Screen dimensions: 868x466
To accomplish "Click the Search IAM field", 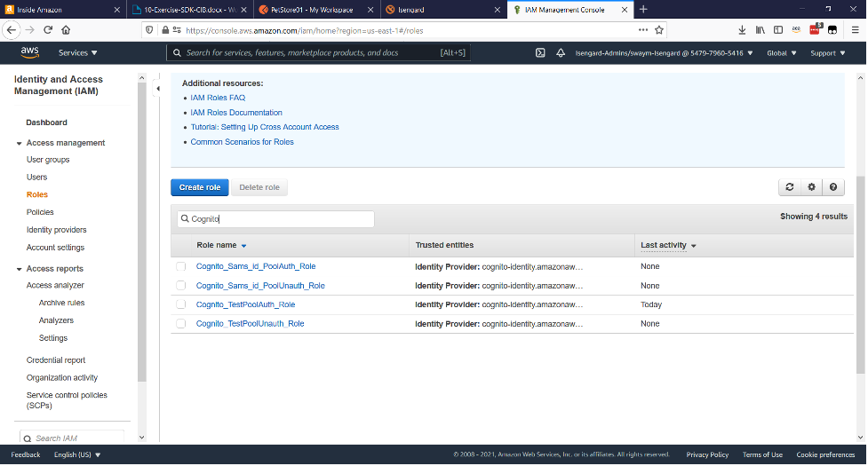I will click(x=72, y=438).
